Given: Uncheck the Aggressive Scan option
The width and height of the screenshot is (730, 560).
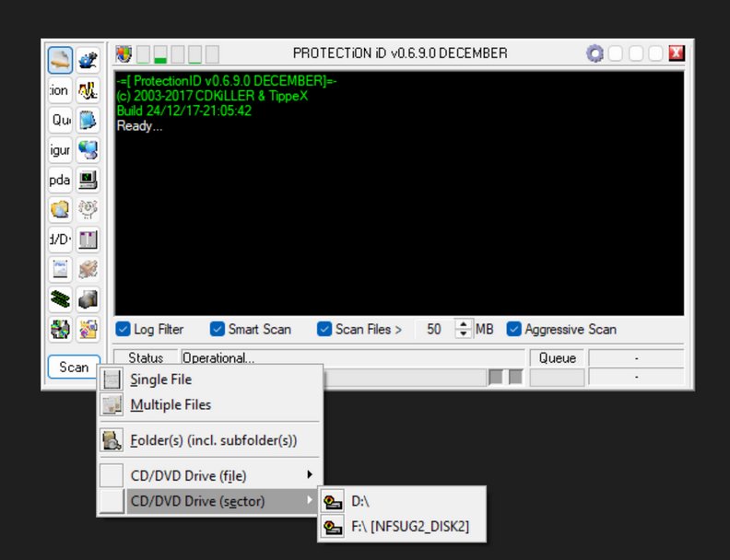Looking at the screenshot, I should (x=513, y=329).
